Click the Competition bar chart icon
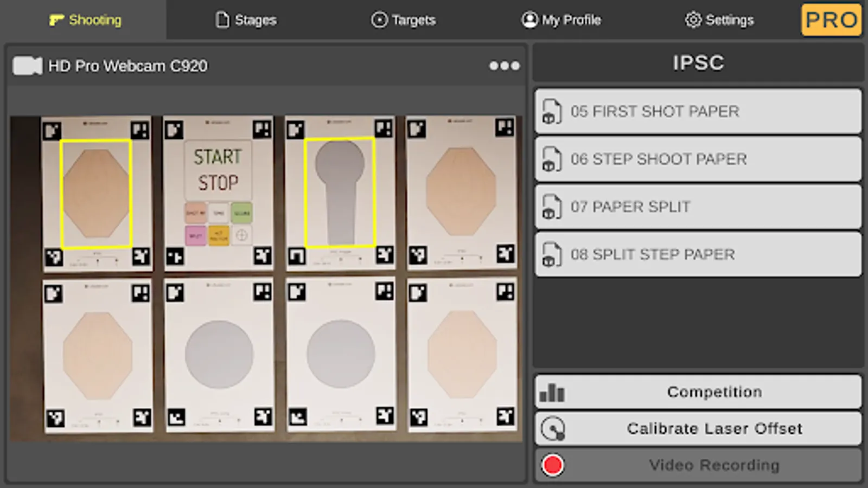This screenshot has height=488, width=868. coord(552,392)
